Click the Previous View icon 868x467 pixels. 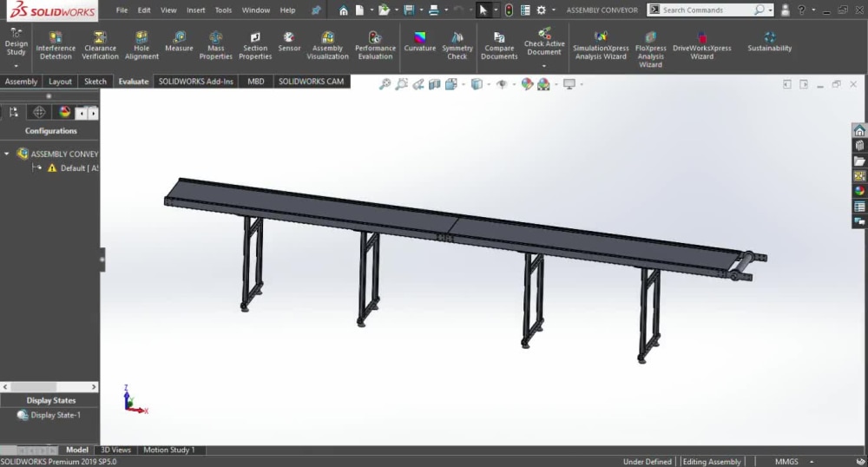point(418,84)
